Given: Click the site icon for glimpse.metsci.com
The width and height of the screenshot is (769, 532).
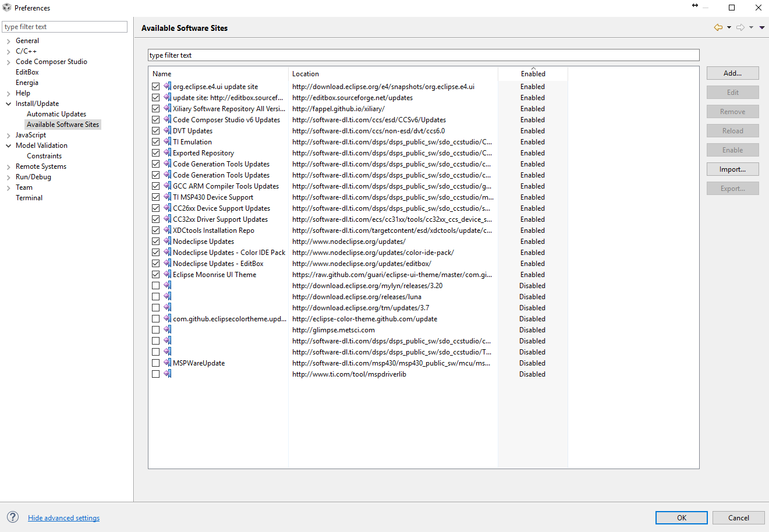Looking at the screenshot, I should (x=167, y=329).
